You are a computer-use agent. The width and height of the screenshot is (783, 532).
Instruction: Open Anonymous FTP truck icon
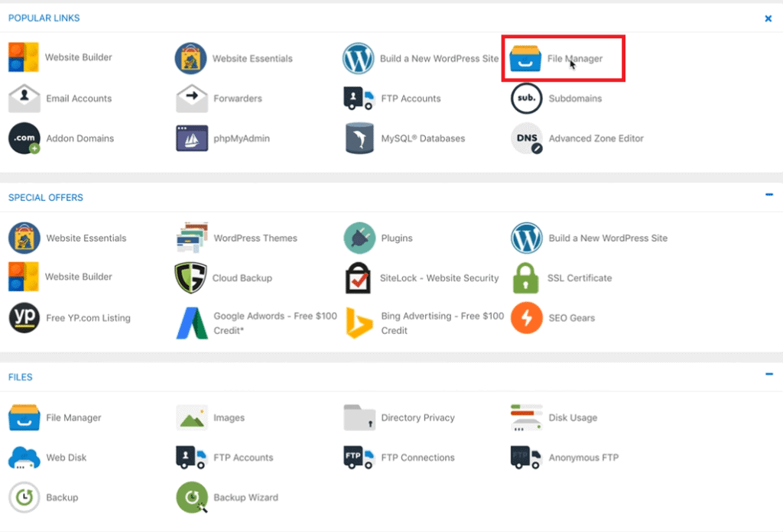(x=526, y=458)
